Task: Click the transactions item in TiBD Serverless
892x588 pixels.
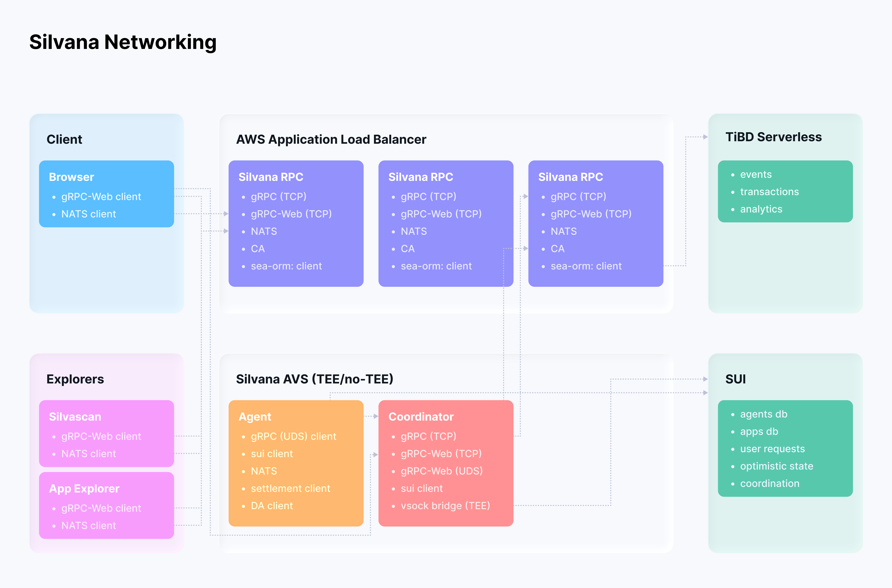Action: click(x=769, y=192)
